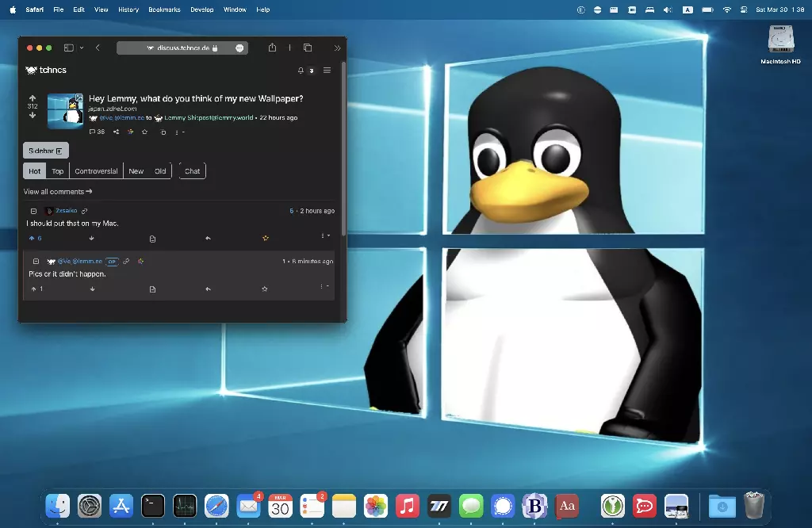Open Activity Monitor in the Dock

(185, 506)
